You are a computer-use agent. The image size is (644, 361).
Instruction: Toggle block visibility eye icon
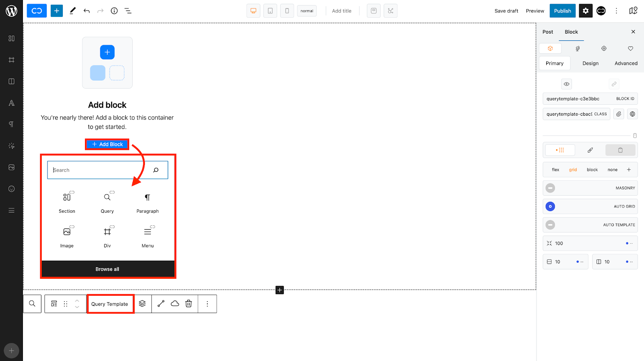click(566, 84)
